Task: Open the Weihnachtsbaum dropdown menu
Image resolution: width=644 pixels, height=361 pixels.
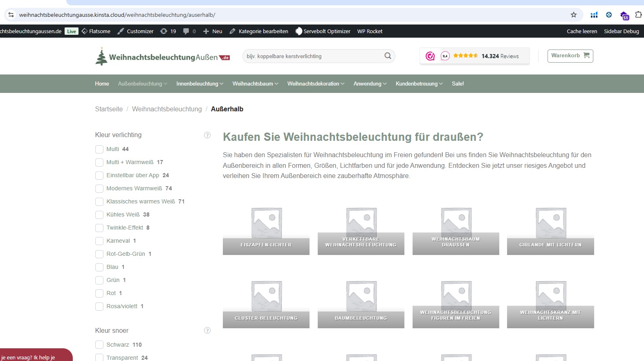Action: 255,83
